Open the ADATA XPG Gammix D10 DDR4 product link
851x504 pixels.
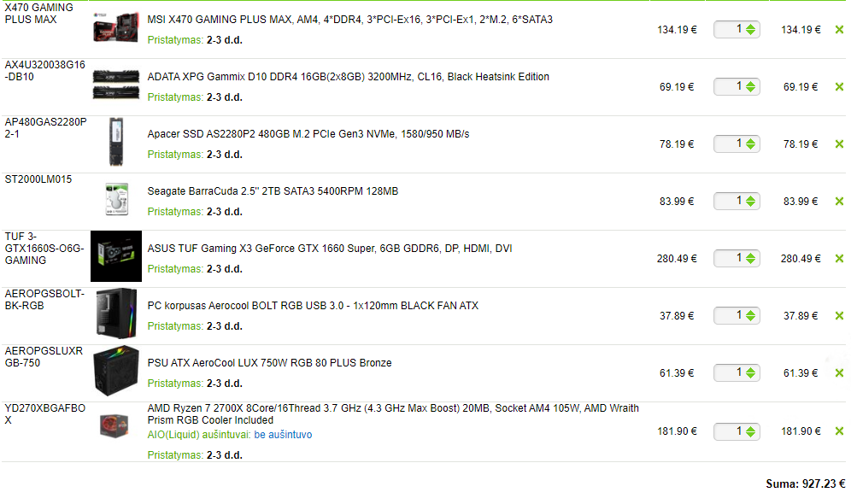pyautogui.click(x=349, y=77)
